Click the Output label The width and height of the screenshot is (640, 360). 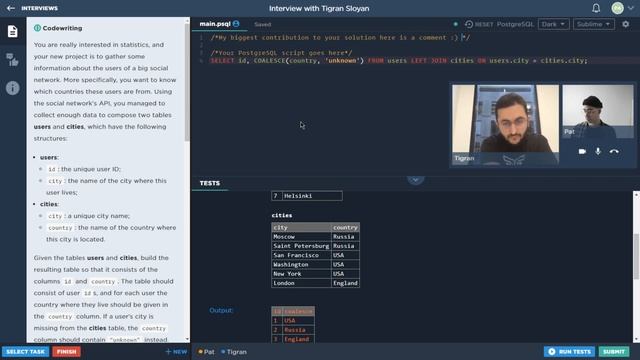tap(221, 311)
